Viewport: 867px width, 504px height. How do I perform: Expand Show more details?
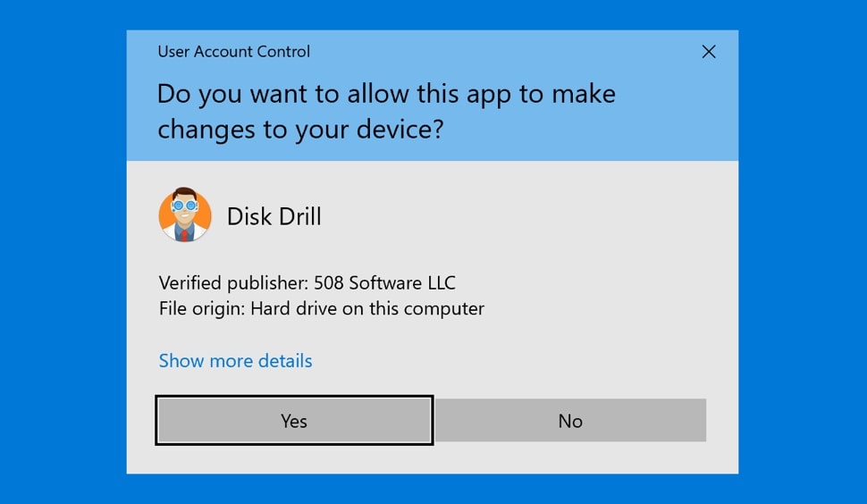point(235,361)
